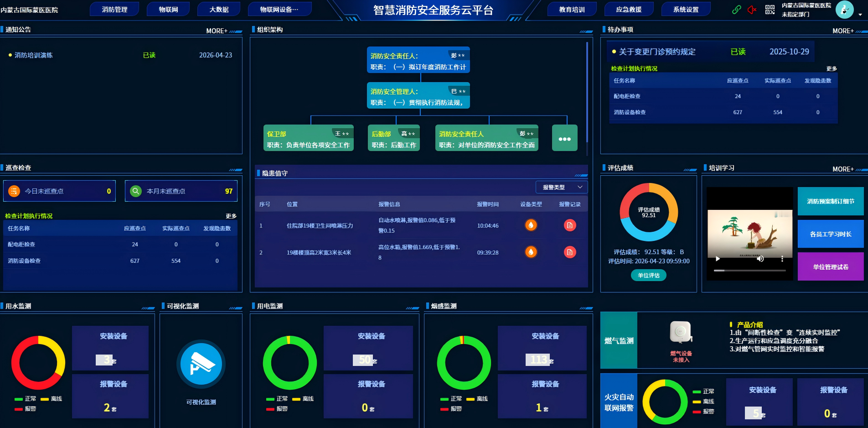
Task: Open the QR code icon
Action: coord(770,10)
